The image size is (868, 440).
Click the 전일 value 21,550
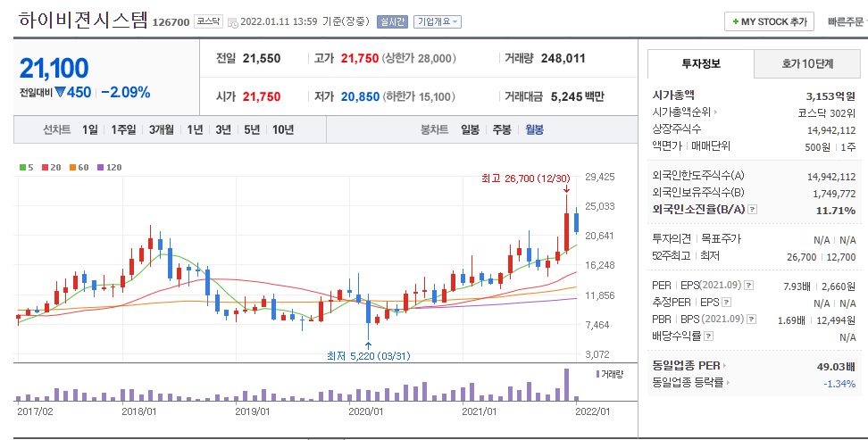pos(262,58)
